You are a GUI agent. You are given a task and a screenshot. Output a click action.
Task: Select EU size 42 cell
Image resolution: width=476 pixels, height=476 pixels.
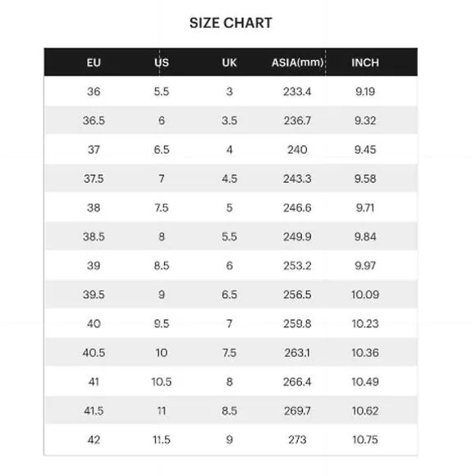tap(94, 440)
